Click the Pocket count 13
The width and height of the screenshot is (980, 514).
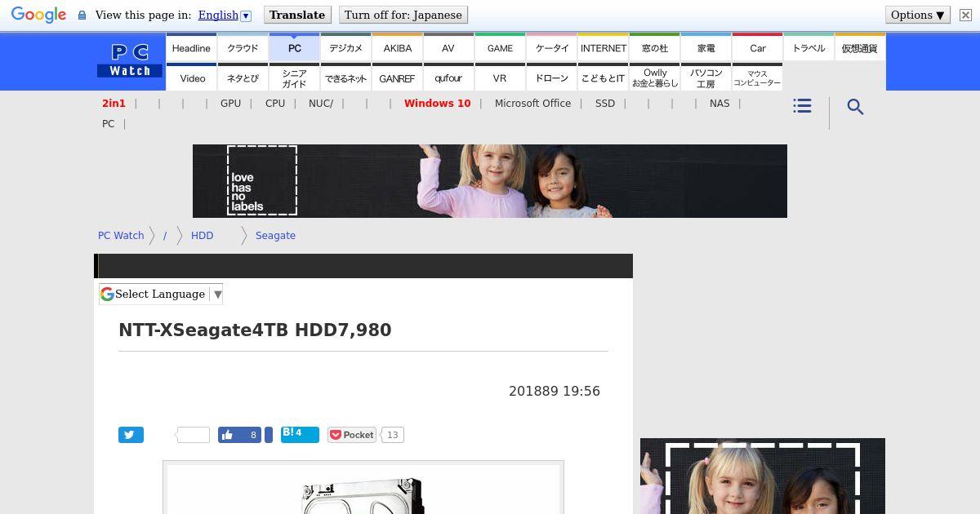[x=392, y=435]
